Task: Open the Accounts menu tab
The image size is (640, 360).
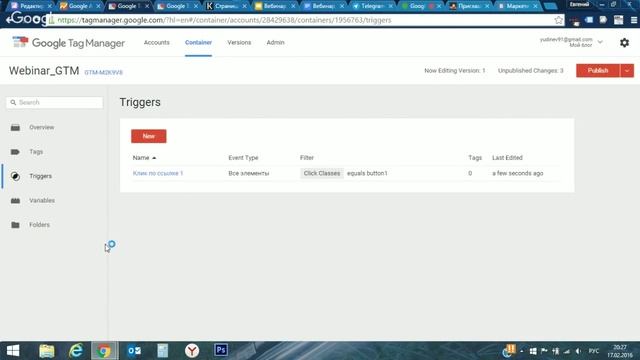Action: (156, 42)
